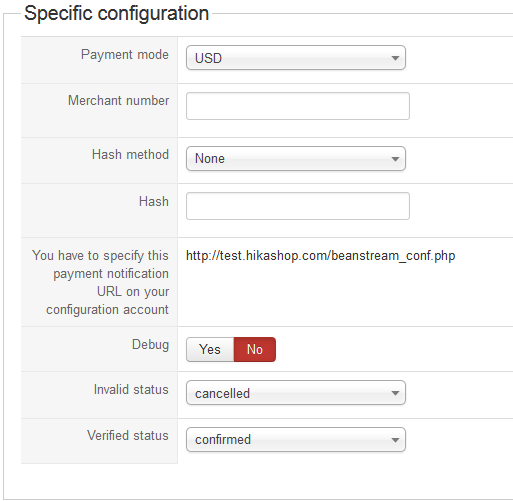The width and height of the screenshot is (513, 501).
Task: Click the Specific configuration heading
Action: (116, 13)
